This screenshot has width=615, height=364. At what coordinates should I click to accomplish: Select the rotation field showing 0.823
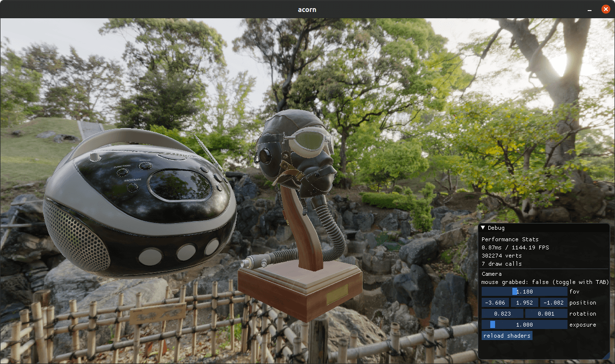click(502, 314)
